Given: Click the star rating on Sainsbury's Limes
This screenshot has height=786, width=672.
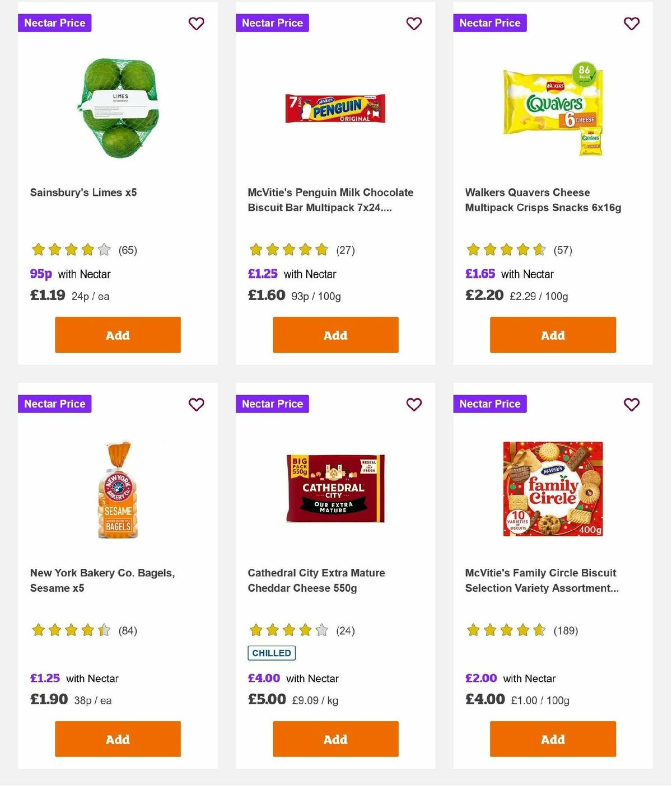Looking at the screenshot, I should (x=71, y=250).
